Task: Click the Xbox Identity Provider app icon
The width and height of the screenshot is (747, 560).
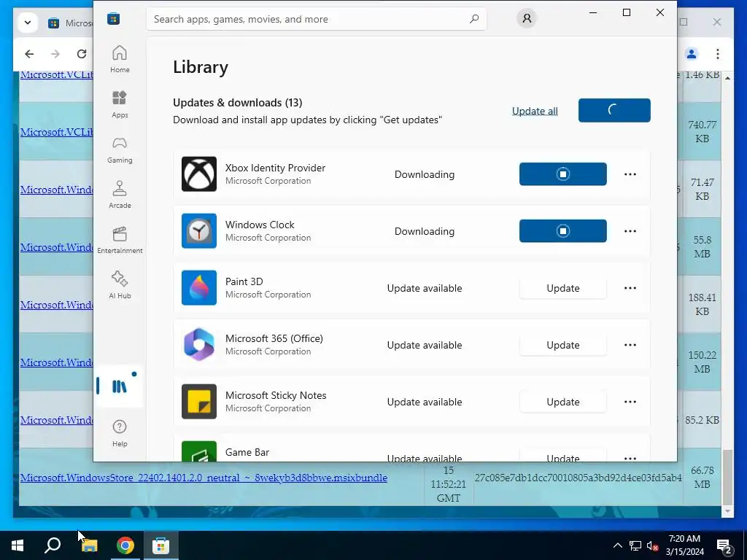Action: click(199, 174)
